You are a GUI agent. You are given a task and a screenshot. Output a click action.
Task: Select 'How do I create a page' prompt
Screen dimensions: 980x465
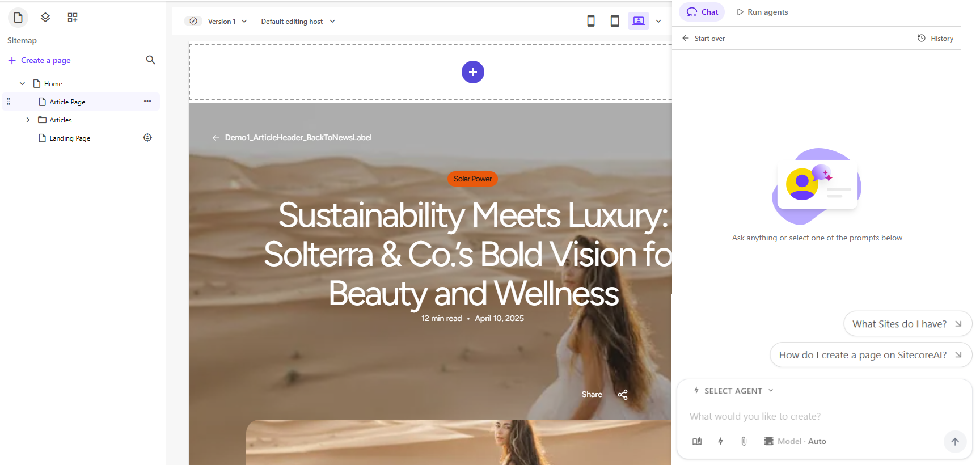click(x=871, y=355)
